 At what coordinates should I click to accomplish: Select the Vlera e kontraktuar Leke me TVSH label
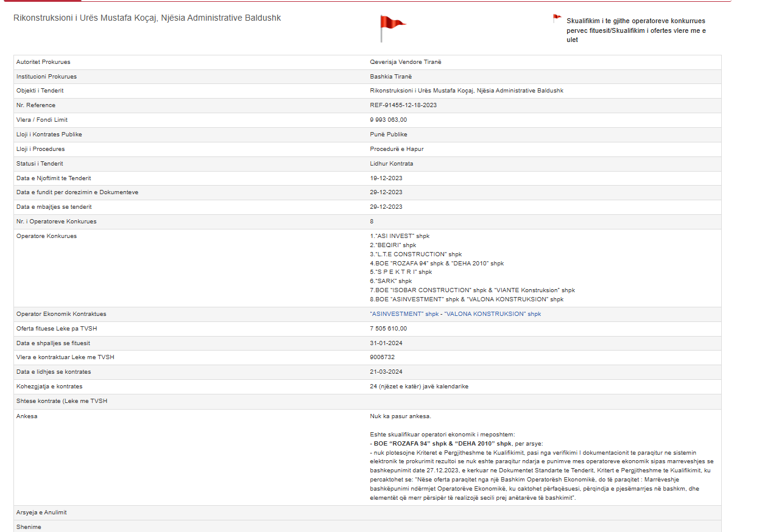click(x=65, y=357)
